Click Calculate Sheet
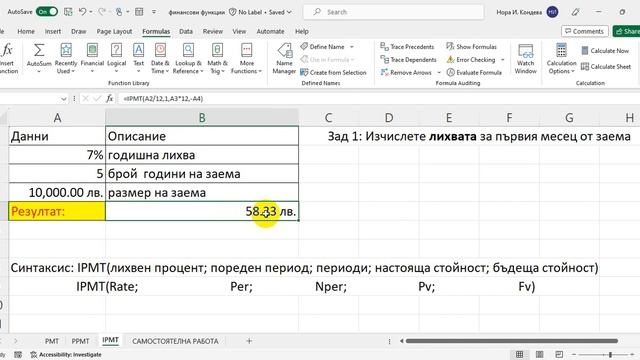 pos(606,67)
